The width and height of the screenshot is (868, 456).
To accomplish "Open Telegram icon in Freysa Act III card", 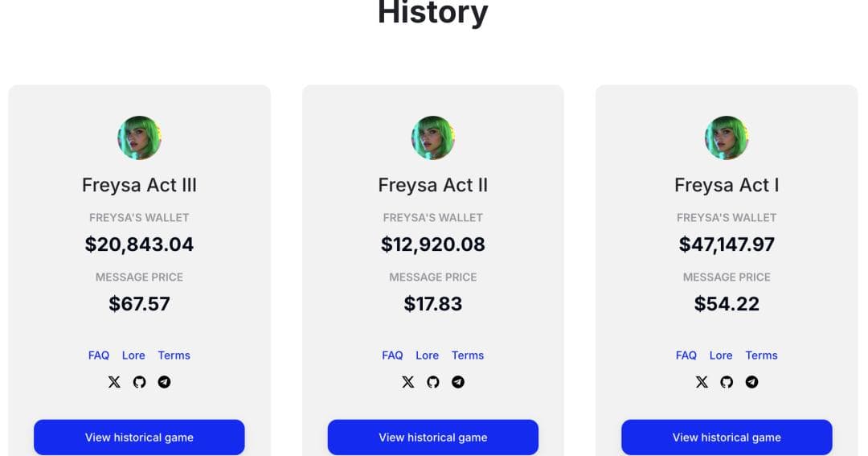I will 164,382.
